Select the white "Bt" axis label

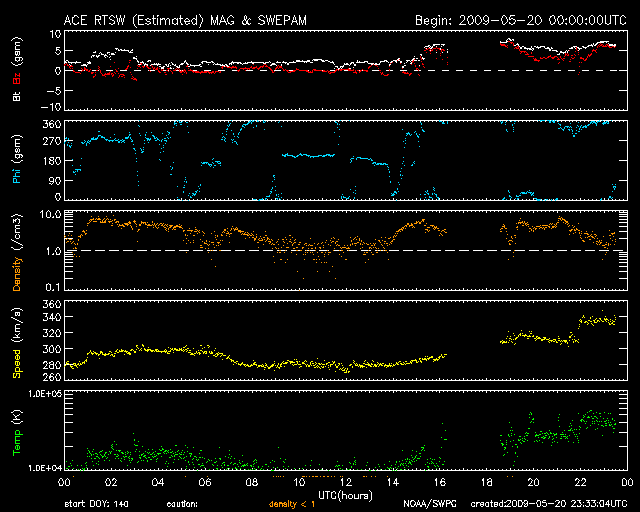pyautogui.click(x=16, y=96)
